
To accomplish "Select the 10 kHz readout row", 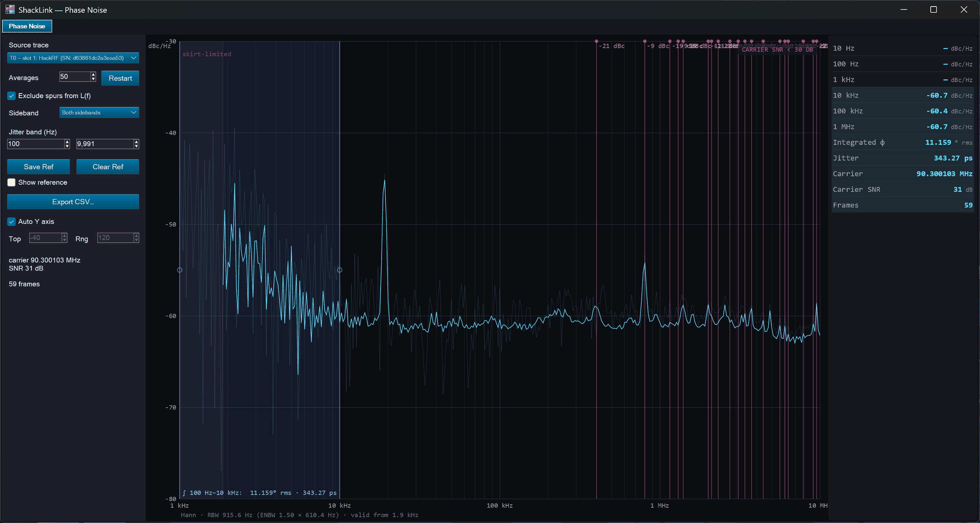I will (902, 95).
